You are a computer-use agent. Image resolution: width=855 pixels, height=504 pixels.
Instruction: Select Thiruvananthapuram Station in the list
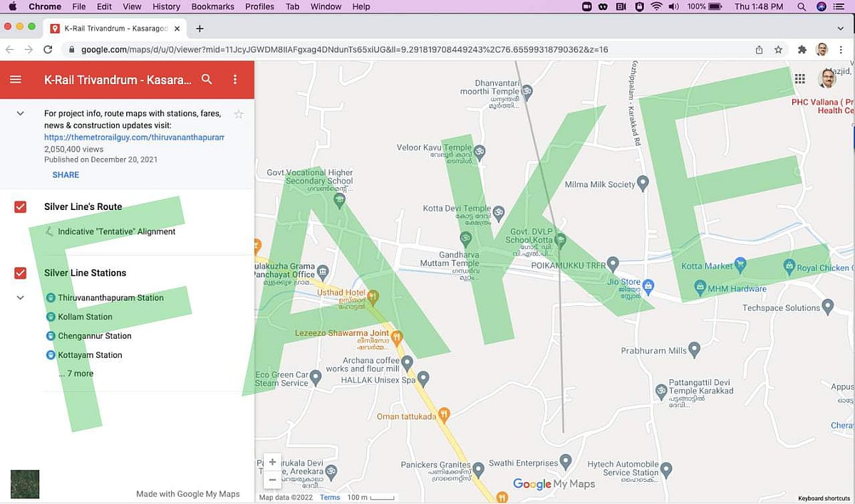click(110, 298)
